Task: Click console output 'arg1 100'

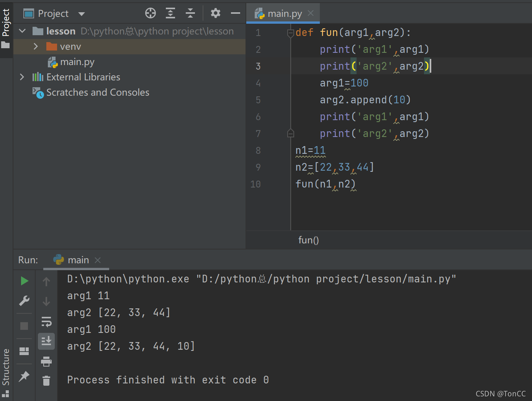Action: 91,329
